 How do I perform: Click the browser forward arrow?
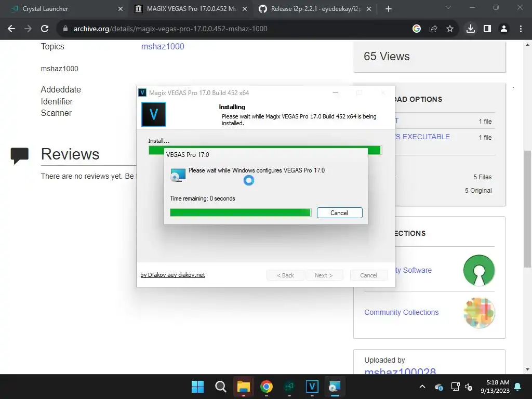tap(28, 29)
